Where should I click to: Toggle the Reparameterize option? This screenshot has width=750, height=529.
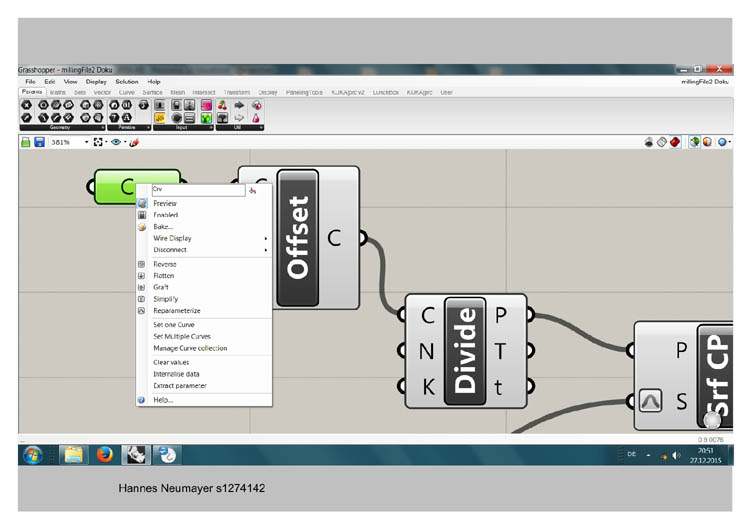pyautogui.click(x=204, y=311)
